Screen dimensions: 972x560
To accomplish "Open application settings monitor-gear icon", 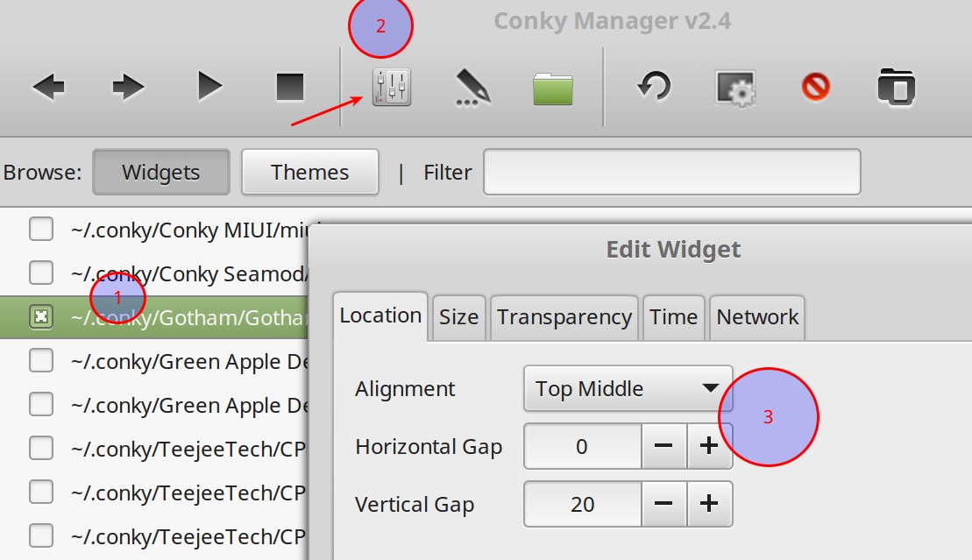I will [736, 89].
